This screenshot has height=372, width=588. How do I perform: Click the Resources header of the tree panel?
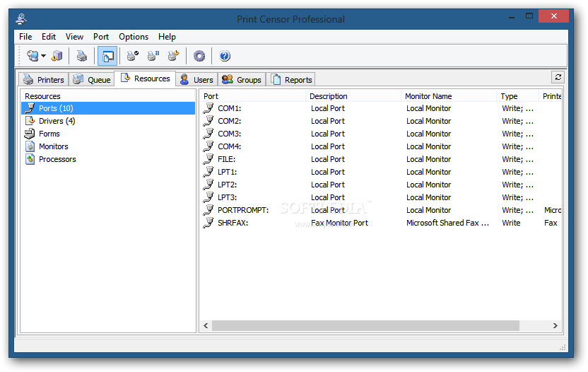click(x=108, y=96)
